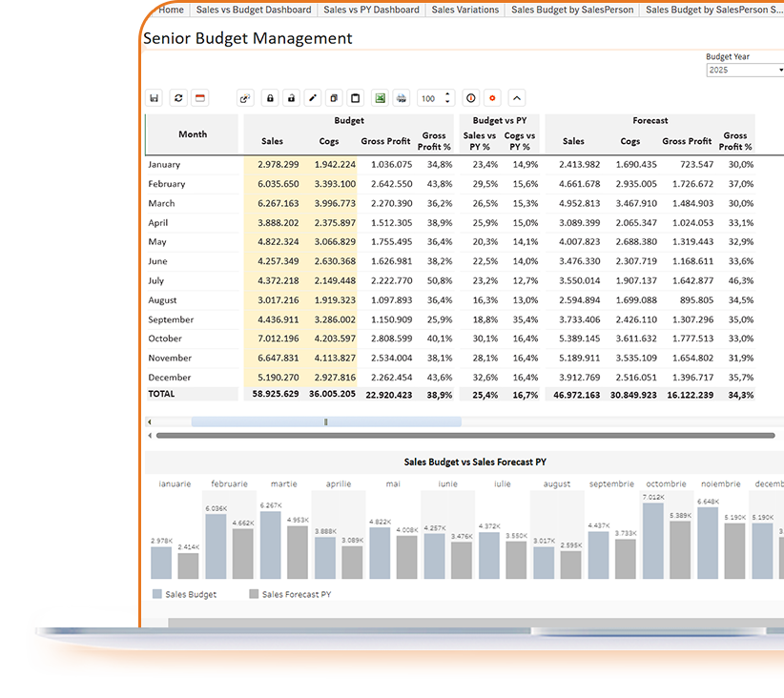The width and height of the screenshot is (784, 698).
Task: Toggle the Unlock icon to enable changes
Action: point(291,98)
